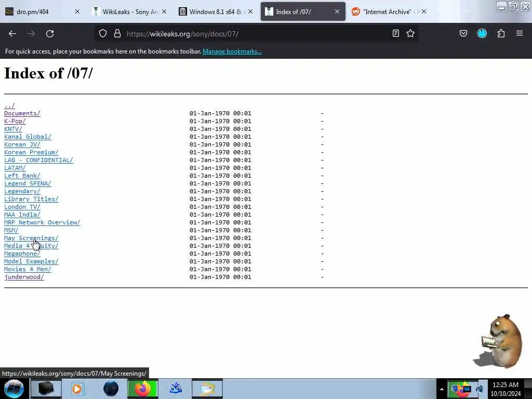Open the Megaphone/ folder link

click(22, 254)
